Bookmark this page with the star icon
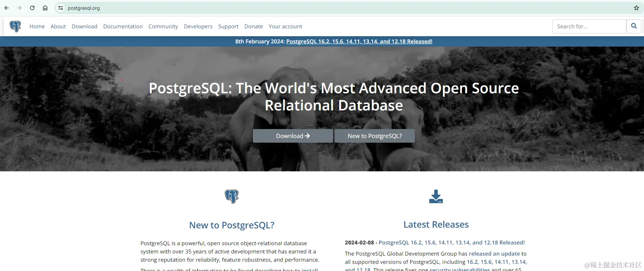 636,8
